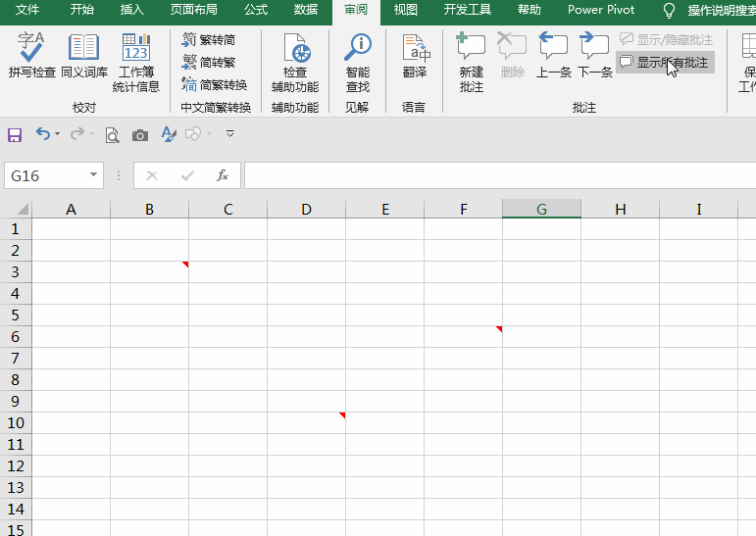Switch to the 页面布局 tab

(193, 10)
